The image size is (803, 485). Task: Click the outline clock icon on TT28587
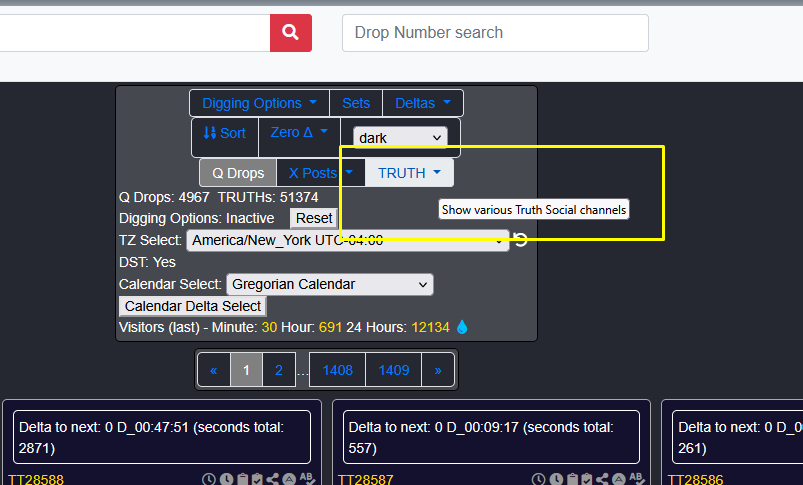tap(538, 479)
